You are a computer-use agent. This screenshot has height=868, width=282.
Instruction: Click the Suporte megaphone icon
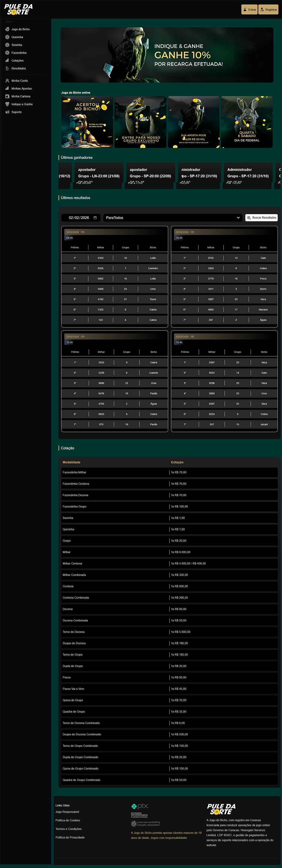7,112
